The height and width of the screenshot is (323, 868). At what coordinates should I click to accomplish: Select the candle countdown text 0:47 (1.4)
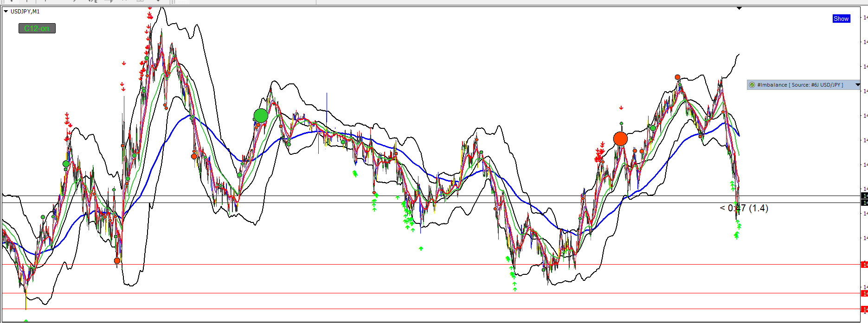click(x=744, y=208)
